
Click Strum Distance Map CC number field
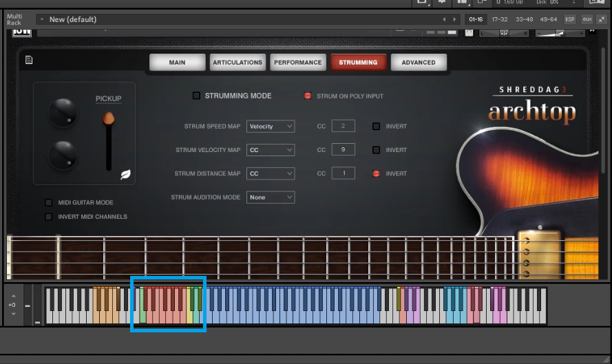pyautogui.click(x=343, y=173)
